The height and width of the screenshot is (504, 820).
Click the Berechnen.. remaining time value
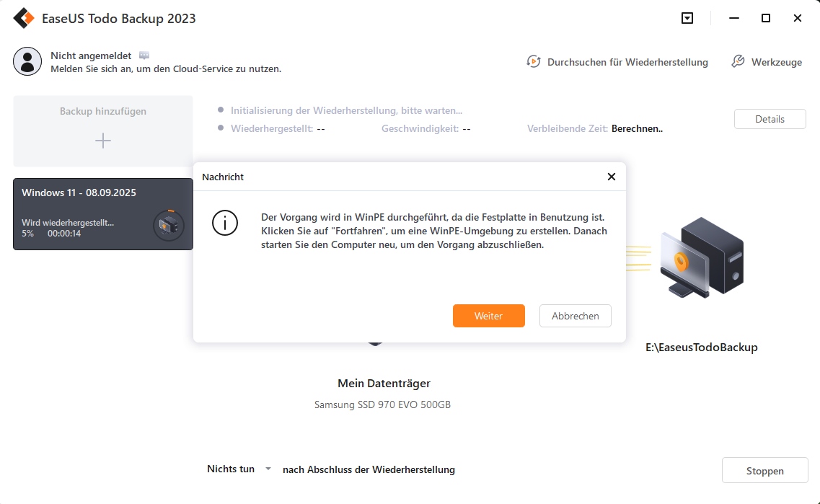(x=637, y=128)
